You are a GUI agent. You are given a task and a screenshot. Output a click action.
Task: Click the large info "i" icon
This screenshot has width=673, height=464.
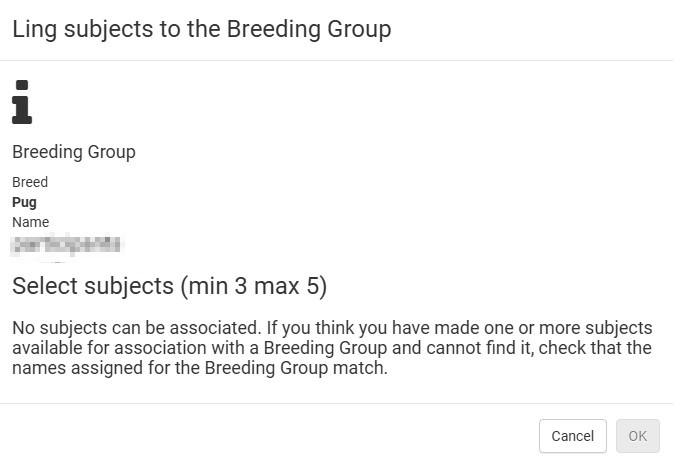coord(22,103)
